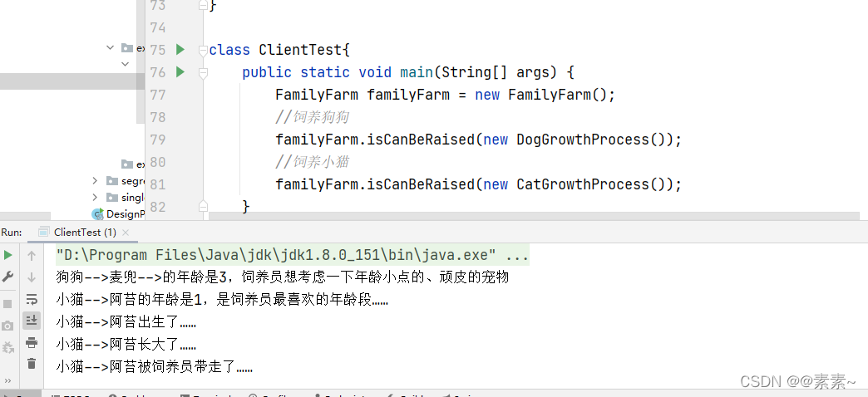Click comment '//饲养小猫' on line 80

click(313, 162)
